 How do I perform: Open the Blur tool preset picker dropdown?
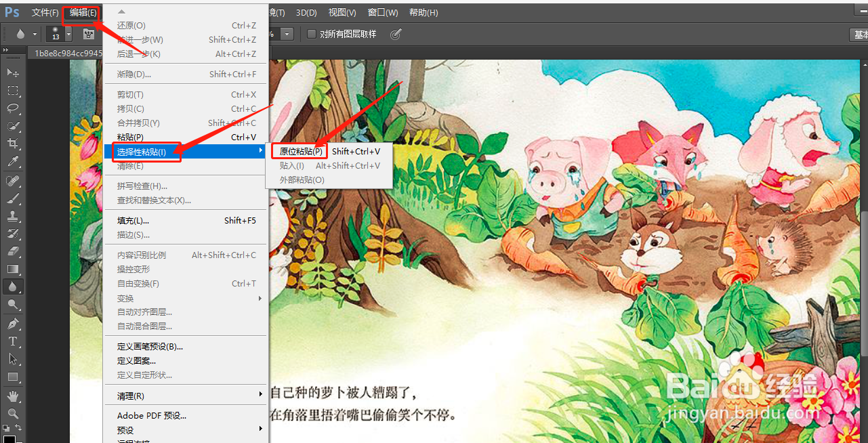click(x=34, y=34)
